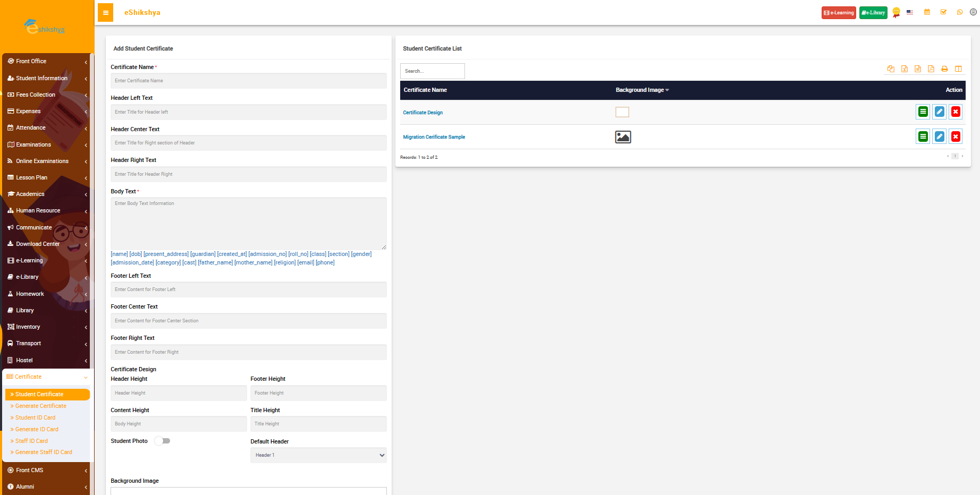The image size is (980, 495).
Task: Expand the Fees Collection sidebar menu
Action: pyautogui.click(x=47, y=95)
